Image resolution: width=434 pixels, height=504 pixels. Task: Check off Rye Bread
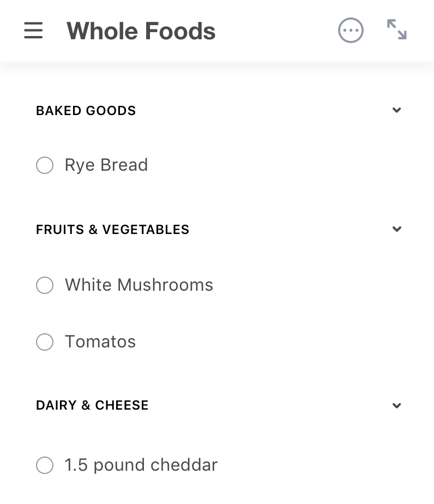click(45, 165)
